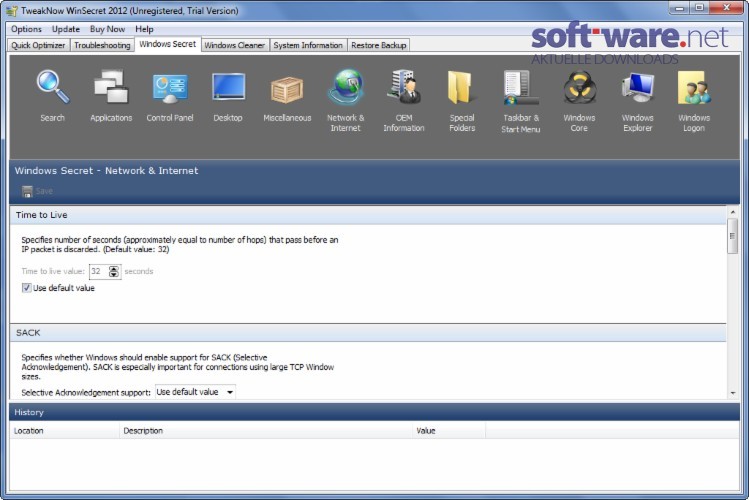The width and height of the screenshot is (749, 500).
Task: Click the settings scrollbar down arrow
Action: point(733,393)
